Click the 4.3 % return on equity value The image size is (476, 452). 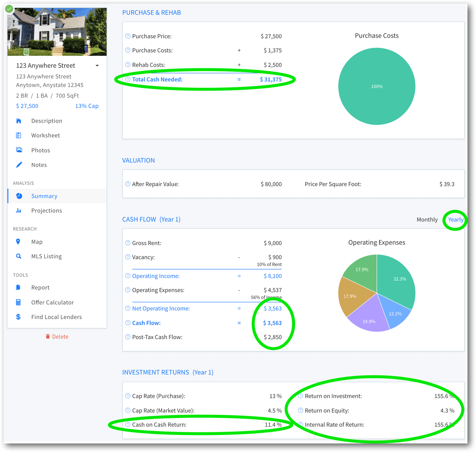click(447, 410)
